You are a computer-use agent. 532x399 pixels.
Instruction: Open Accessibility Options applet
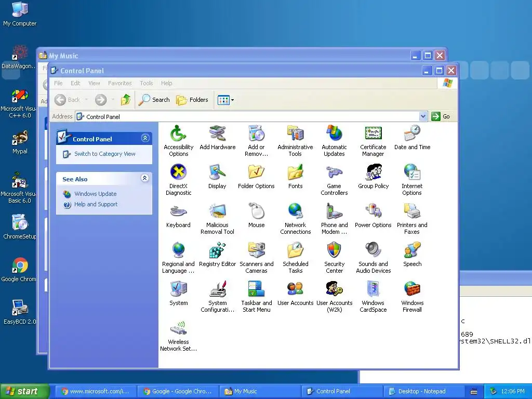click(x=179, y=140)
